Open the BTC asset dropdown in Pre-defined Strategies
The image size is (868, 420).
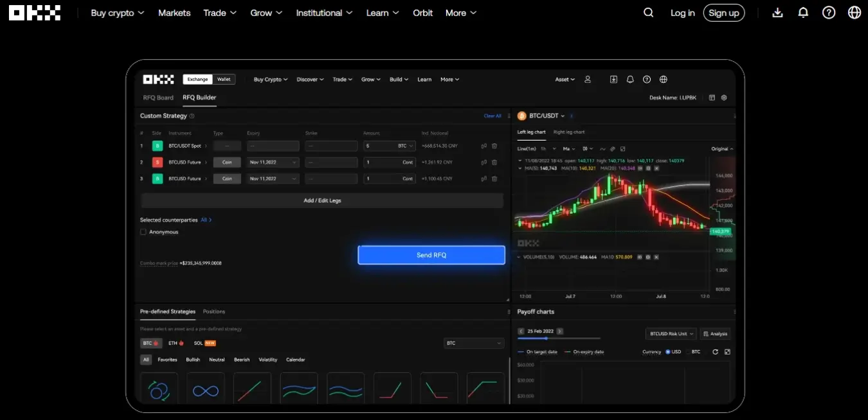[474, 344]
